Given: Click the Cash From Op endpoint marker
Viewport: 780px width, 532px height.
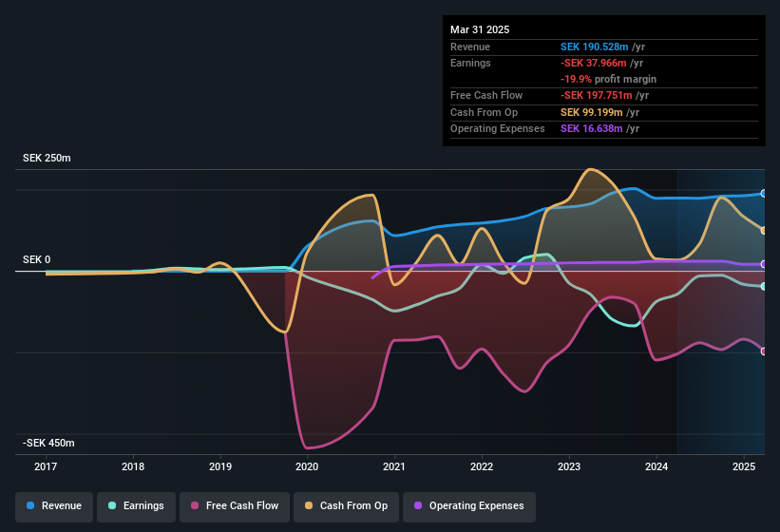Looking at the screenshot, I should (764, 231).
